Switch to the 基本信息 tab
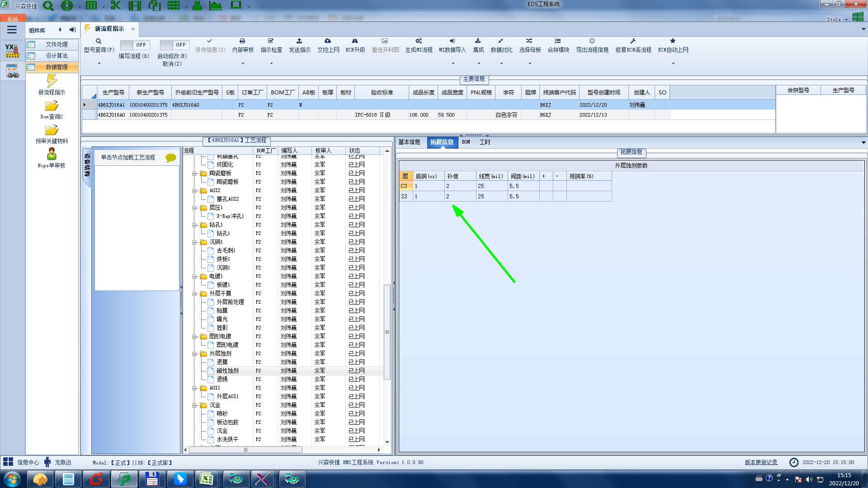868x488 pixels. pyautogui.click(x=409, y=142)
